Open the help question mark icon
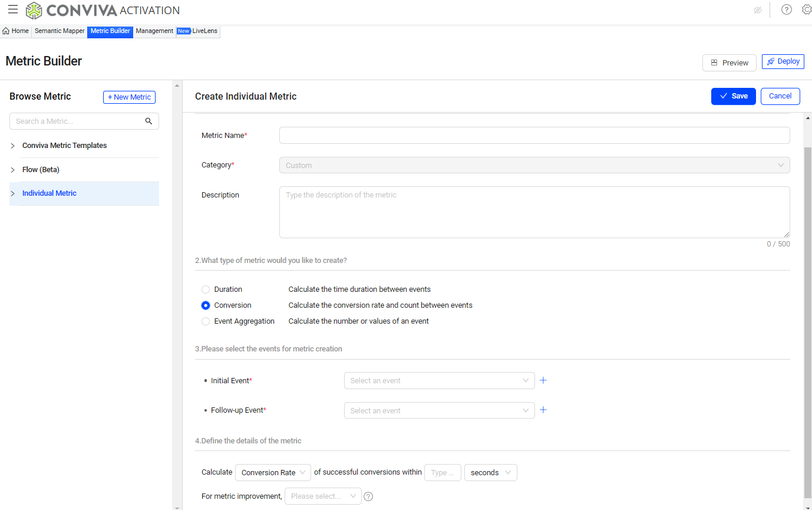 pyautogui.click(x=786, y=9)
